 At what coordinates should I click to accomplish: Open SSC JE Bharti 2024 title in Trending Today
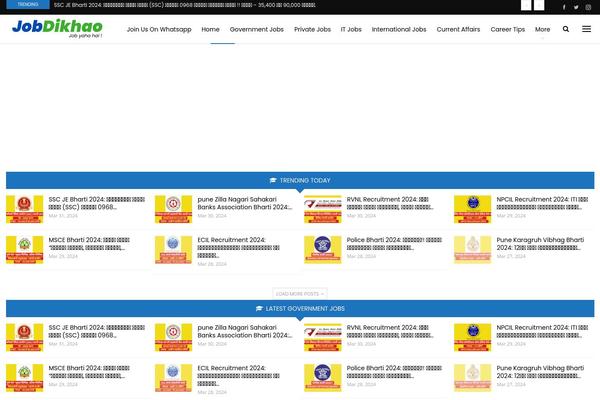[96, 203]
